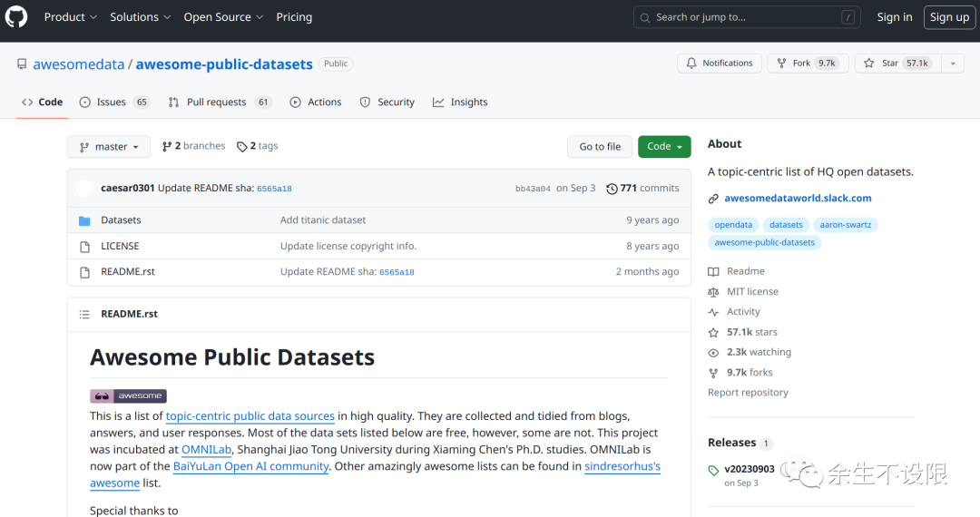Click the Search or jump to field
Viewport: 980px width, 517px height.
coord(747,17)
